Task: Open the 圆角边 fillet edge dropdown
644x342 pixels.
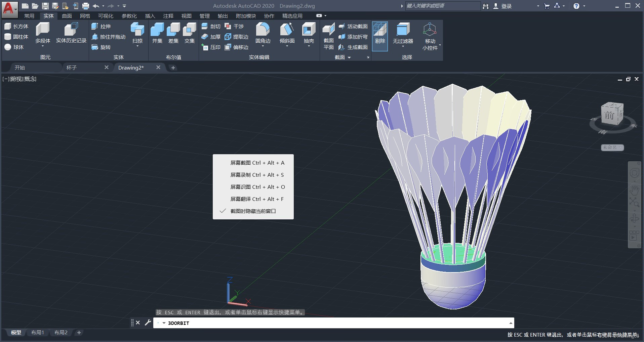Action: click(263, 46)
